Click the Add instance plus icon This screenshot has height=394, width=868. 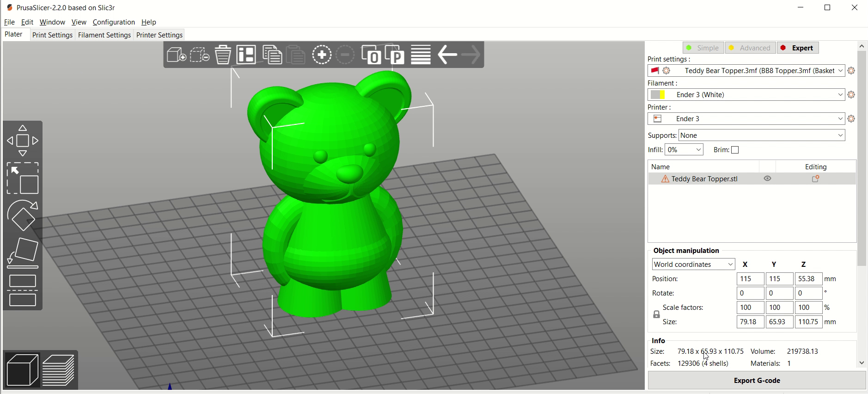[x=322, y=55]
